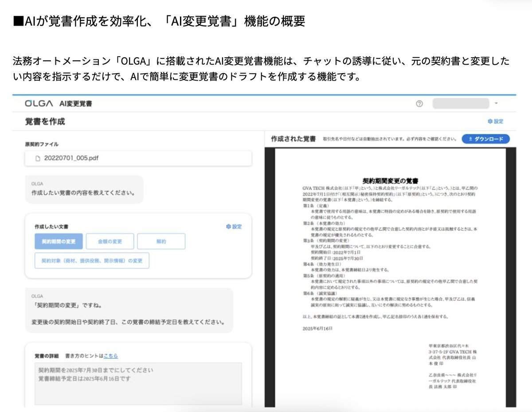Click the blurred account name field
Image resolution: width=532 pixels, height=412 pixels.
[x=461, y=104]
